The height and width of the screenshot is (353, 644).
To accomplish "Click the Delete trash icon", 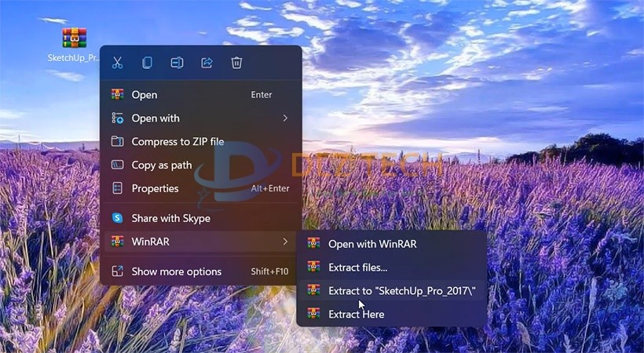I will pos(236,63).
